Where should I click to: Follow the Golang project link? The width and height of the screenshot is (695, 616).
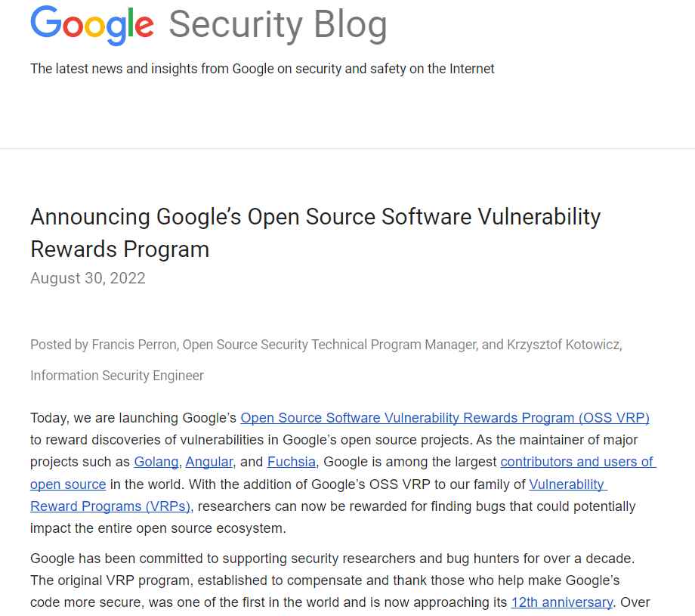[156, 462]
